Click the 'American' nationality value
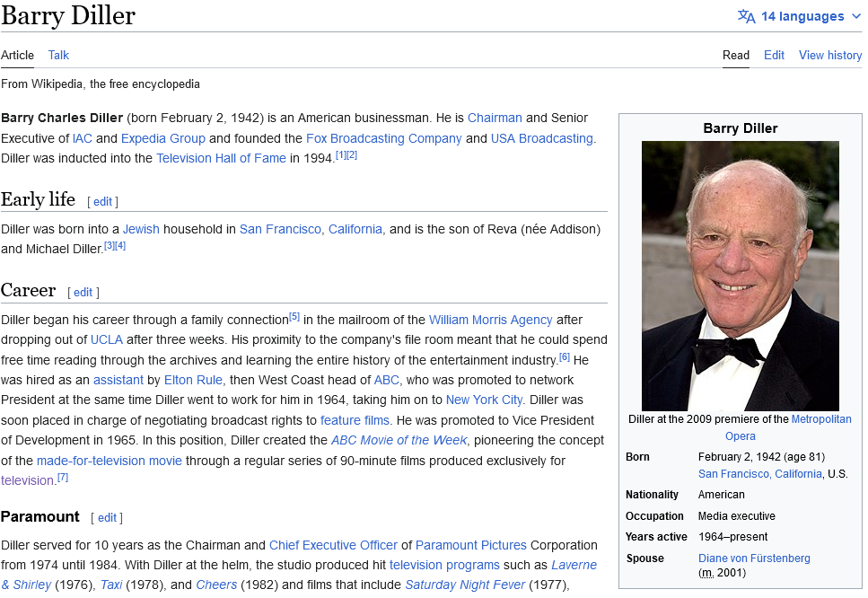The height and width of the screenshot is (598, 868). 722,495
